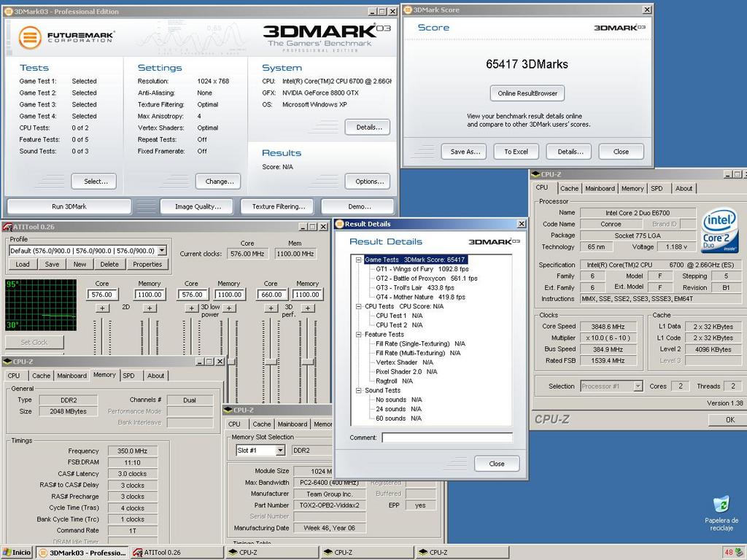
Task: Click the 660.00 core clock field
Action: click(271, 295)
